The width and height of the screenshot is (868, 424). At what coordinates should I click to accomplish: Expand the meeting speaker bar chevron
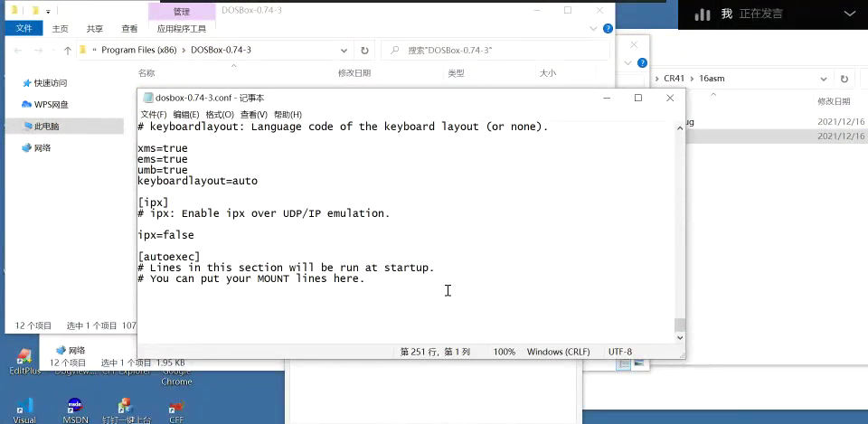850,14
